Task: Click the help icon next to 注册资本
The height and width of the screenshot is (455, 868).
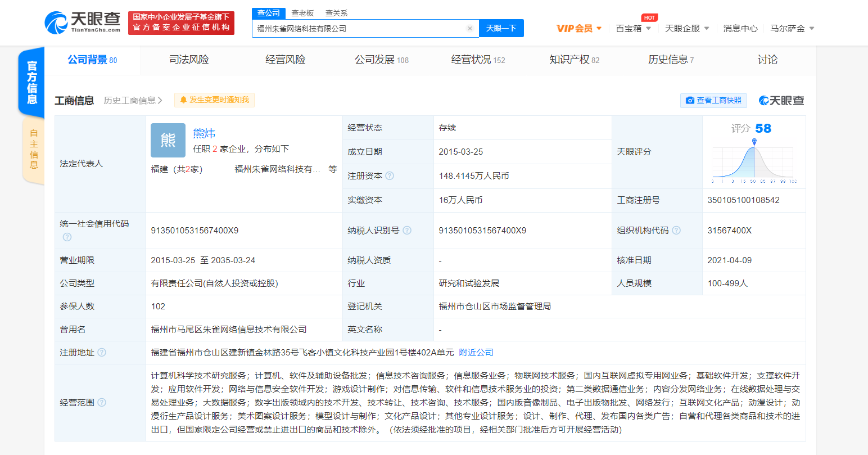Action: tap(390, 176)
